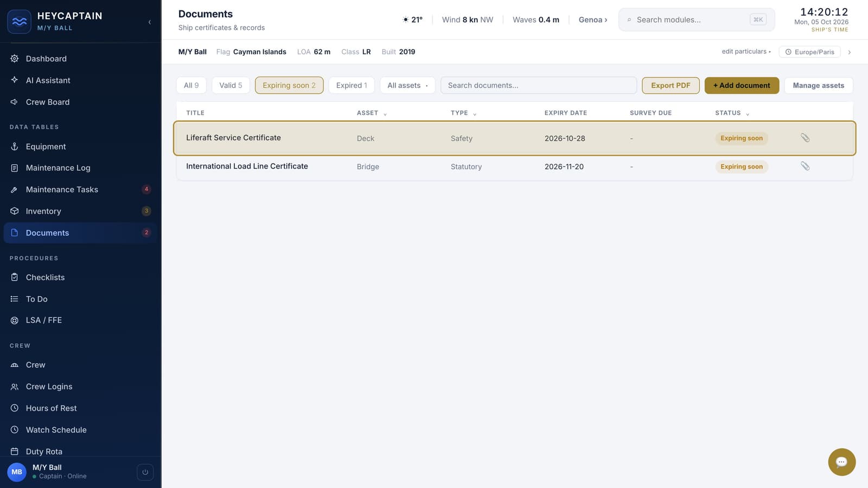Open the chat bubble widget
Image resolution: width=868 pixels, height=488 pixels.
click(841, 462)
